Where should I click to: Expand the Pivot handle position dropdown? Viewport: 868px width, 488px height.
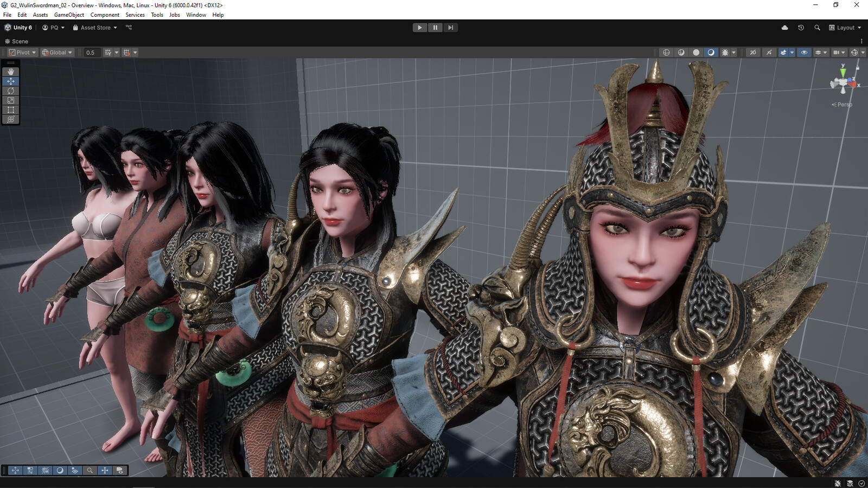(x=22, y=53)
